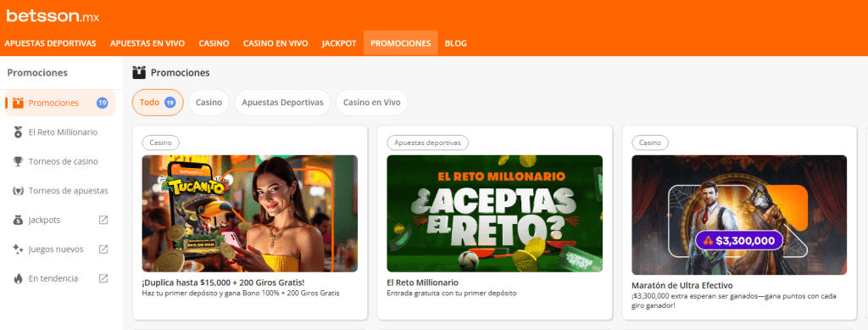Select the Todo filter tab

(x=158, y=103)
